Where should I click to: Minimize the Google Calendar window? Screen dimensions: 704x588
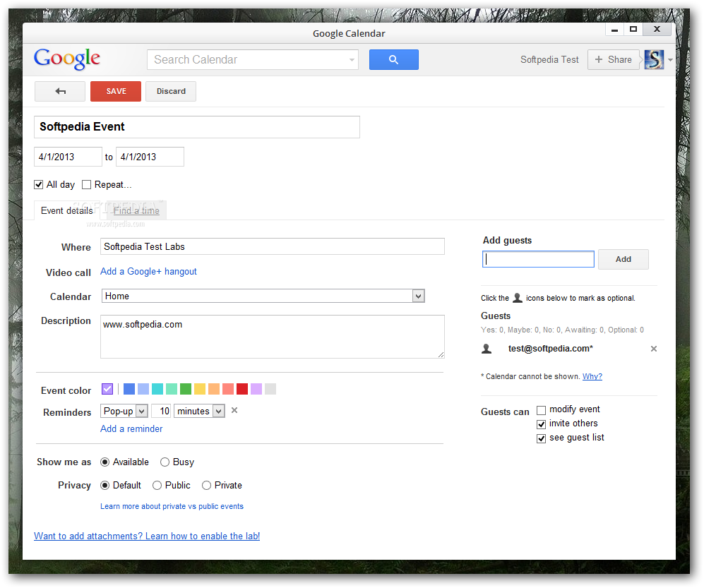click(614, 30)
